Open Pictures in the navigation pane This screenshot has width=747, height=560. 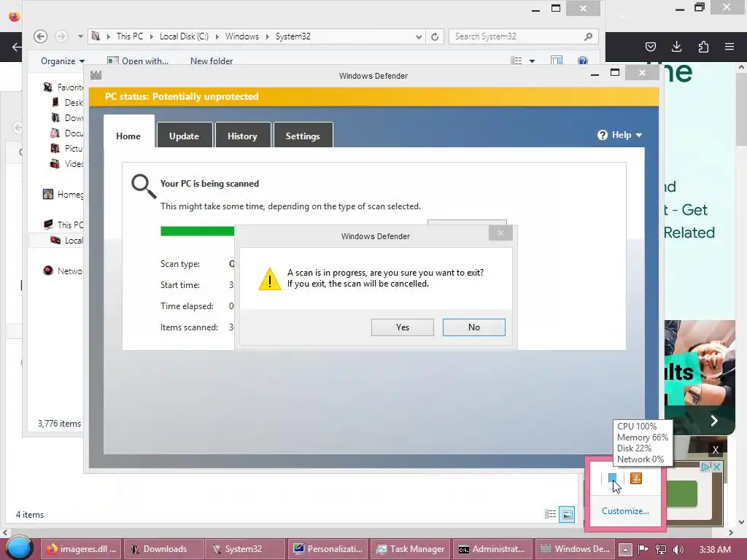[66, 148]
